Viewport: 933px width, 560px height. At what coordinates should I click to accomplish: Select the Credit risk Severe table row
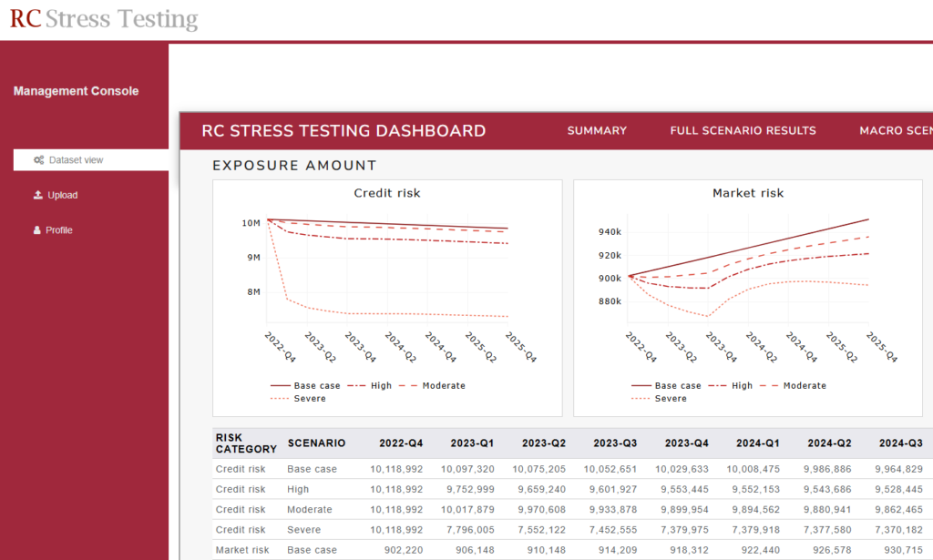572,530
